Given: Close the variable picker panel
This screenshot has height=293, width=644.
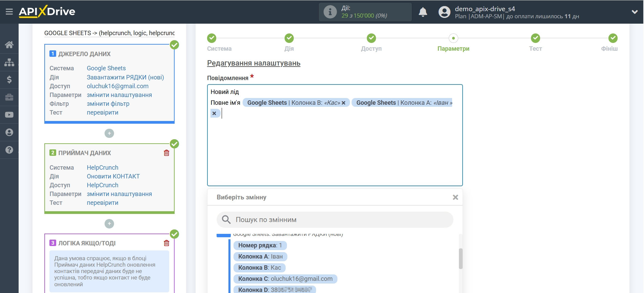Looking at the screenshot, I should pos(456,197).
